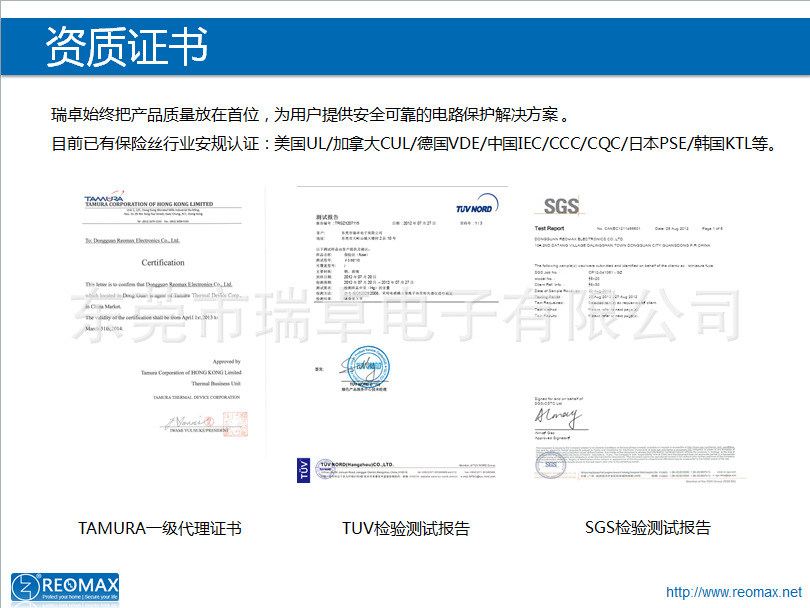Click the certification list line starting with 目前

[412, 143]
